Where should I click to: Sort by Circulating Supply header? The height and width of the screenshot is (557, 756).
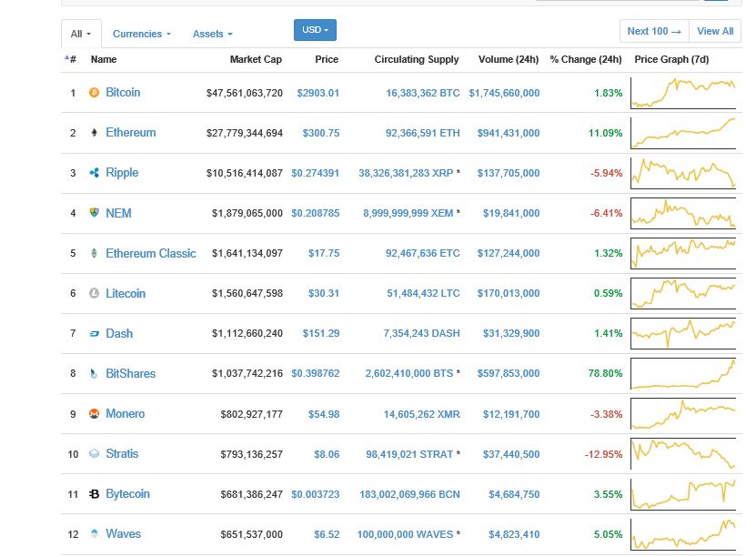[417, 59]
